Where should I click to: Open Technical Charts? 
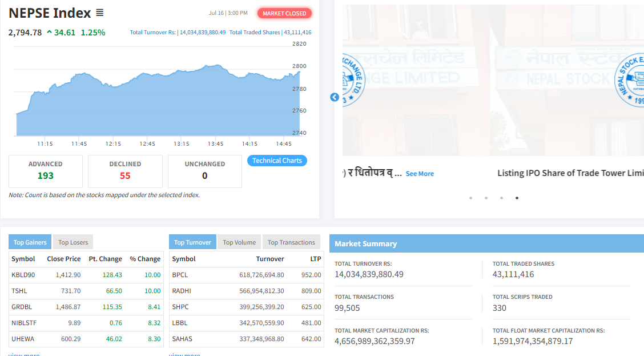pos(277,161)
